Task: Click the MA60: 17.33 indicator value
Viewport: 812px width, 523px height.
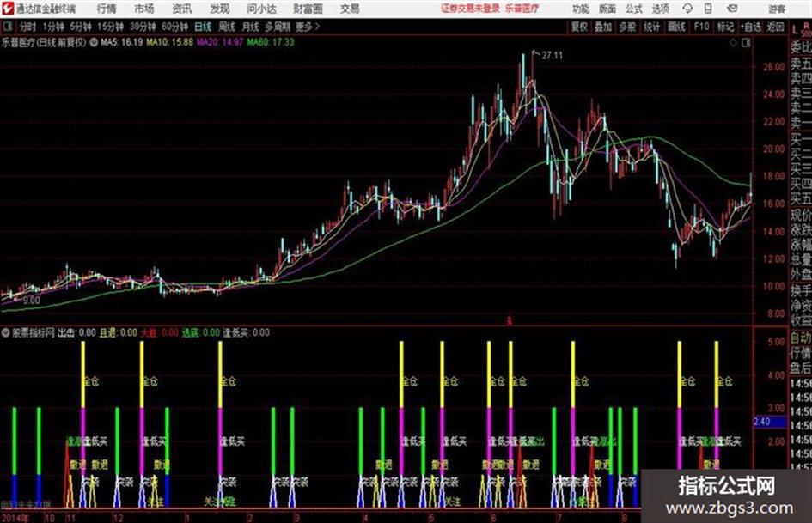Action: (x=271, y=42)
